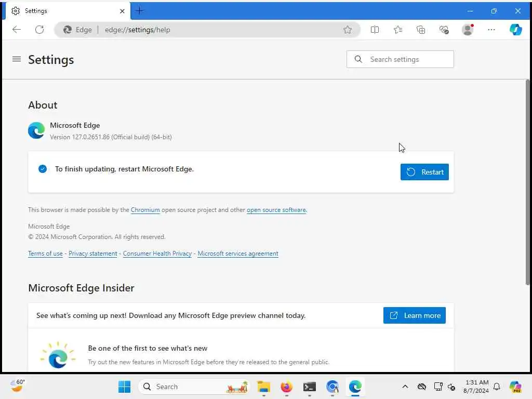Open the Favorites list icon
Screen dimensions: 532x399
(398, 30)
